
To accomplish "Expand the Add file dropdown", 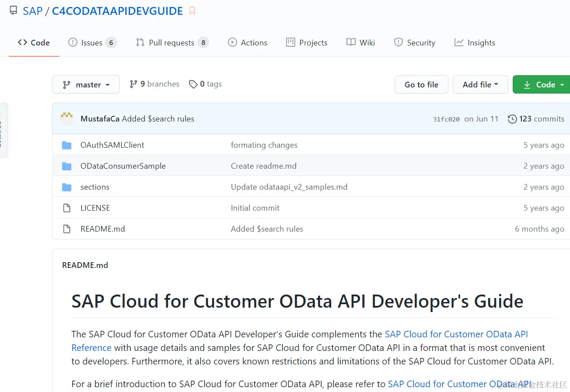I will (480, 84).
